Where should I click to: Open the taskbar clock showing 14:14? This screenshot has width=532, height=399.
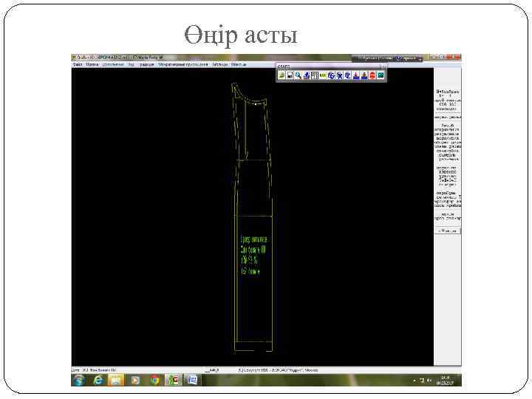[445, 381]
